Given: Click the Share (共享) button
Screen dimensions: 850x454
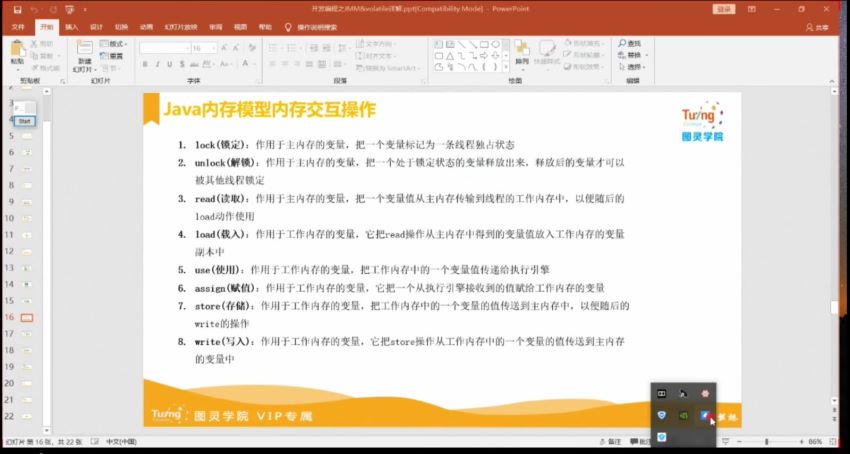Looking at the screenshot, I should [x=819, y=27].
